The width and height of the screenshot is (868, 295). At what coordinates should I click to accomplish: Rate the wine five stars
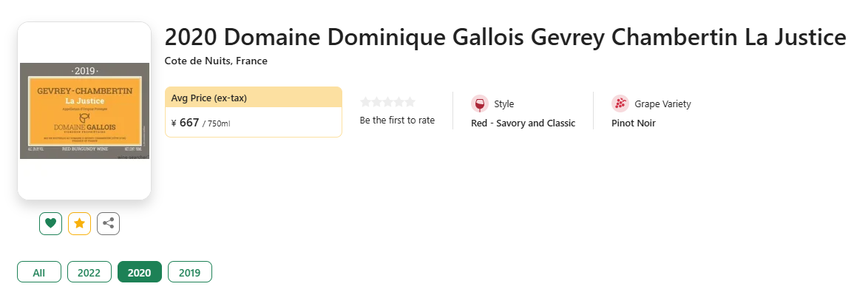[410, 102]
